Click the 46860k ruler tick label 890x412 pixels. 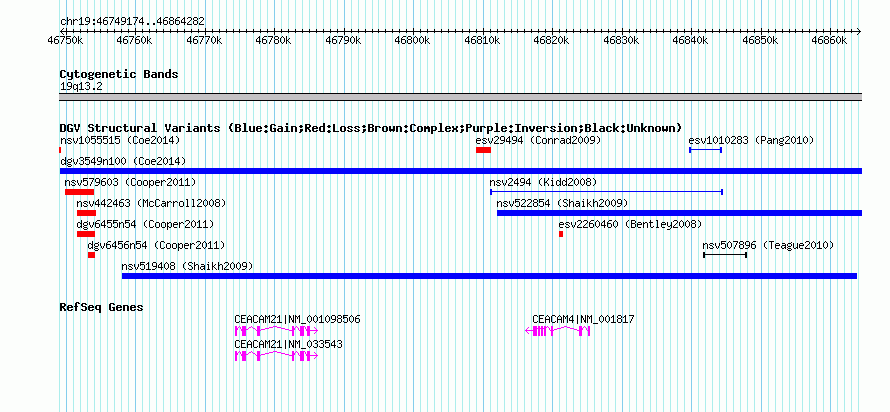click(829, 40)
